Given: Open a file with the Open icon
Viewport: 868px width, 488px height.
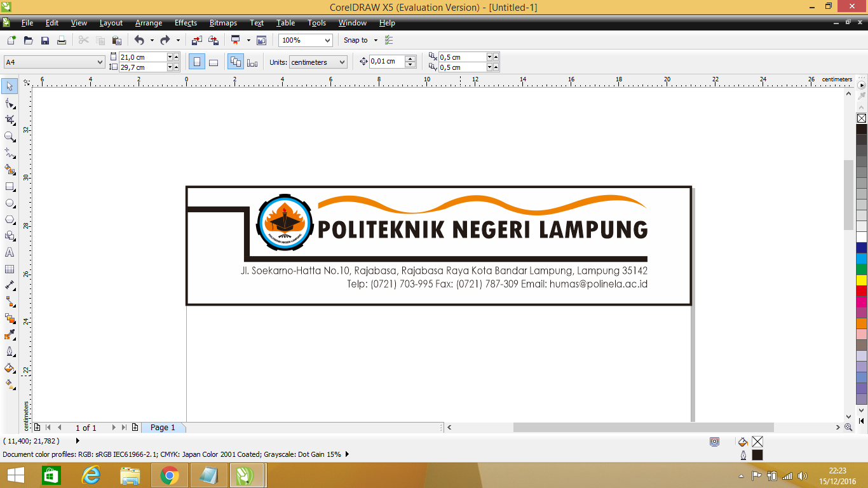Looking at the screenshot, I should pyautogui.click(x=28, y=40).
